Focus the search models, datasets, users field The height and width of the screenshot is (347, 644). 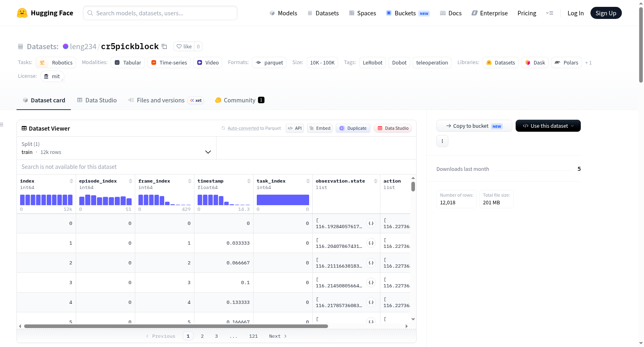click(160, 13)
